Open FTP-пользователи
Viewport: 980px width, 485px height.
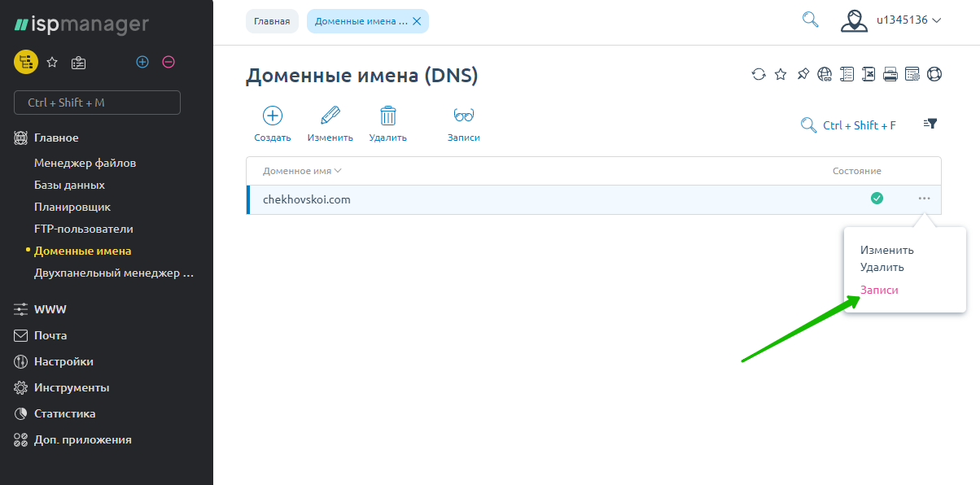(84, 229)
